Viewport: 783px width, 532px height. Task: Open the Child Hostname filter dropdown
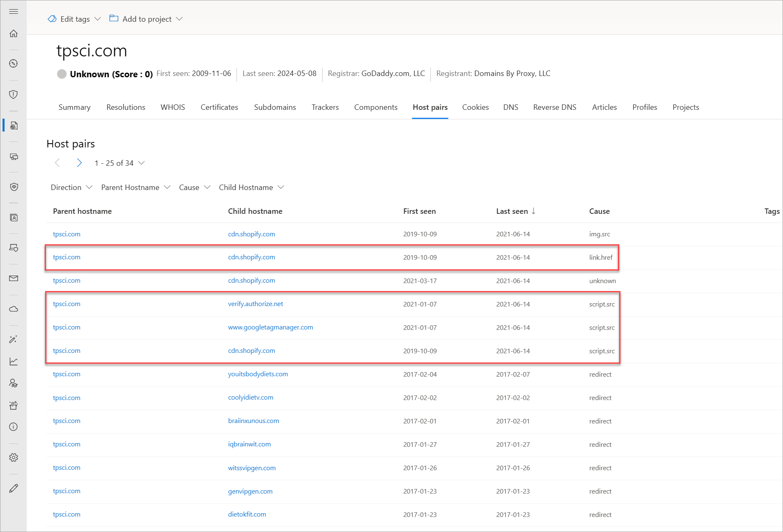[x=251, y=187]
